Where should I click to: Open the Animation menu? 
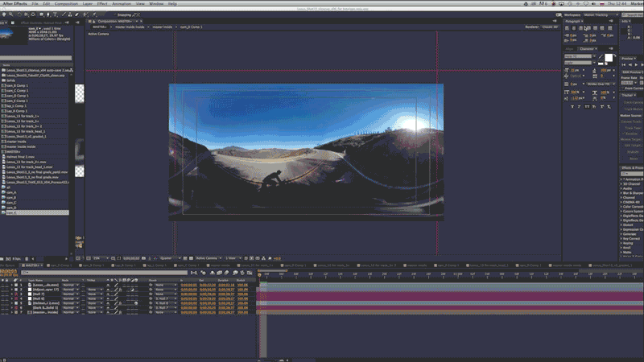(x=122, y=4)
